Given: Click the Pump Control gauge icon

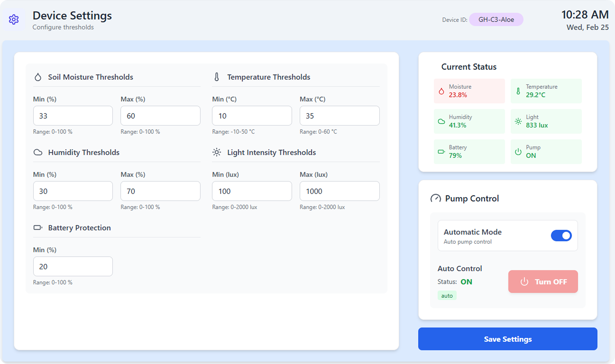Looking at the screenshot, I should click(x=436, y=198).
